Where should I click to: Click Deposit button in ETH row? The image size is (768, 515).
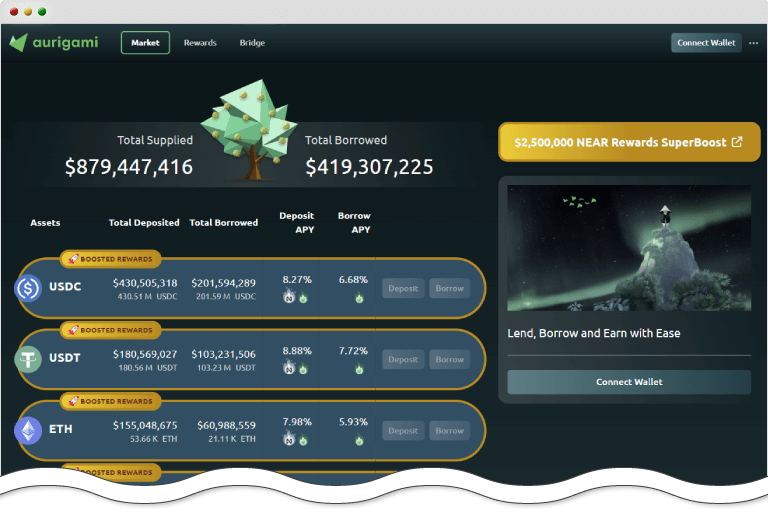pyautogui.click(x=403, y=431)
